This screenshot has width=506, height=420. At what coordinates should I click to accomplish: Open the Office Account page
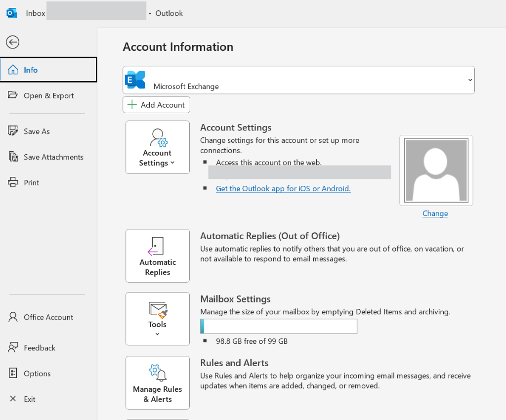(48, 317)
